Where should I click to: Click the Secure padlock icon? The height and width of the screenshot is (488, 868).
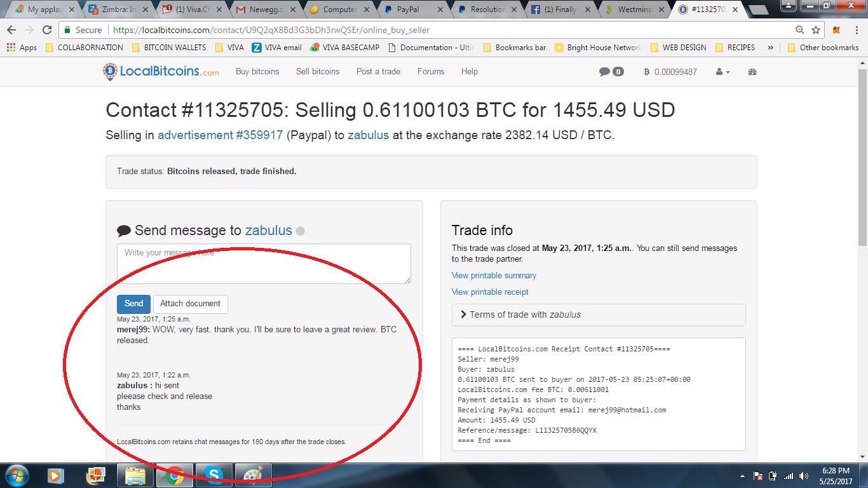69,30
